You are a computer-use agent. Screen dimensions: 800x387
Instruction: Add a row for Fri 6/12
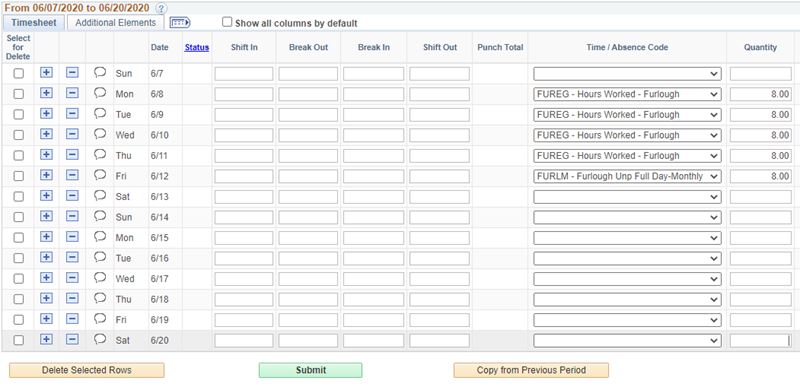tap(46, 175)
